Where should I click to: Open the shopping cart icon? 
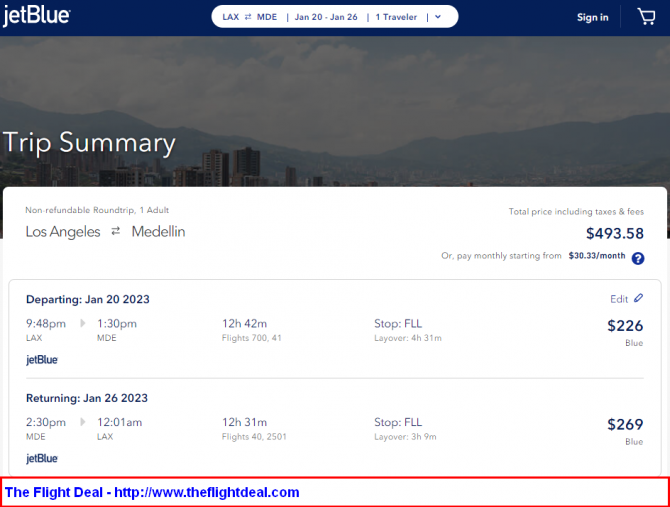pyautogui.click(x=646, y=17)
